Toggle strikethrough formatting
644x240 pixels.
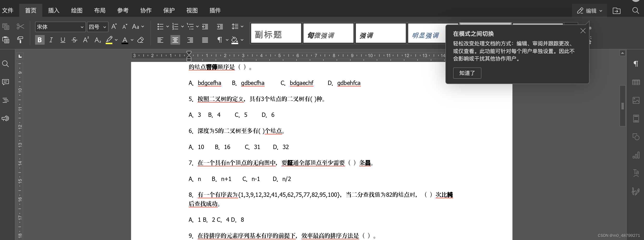[74, 40]
